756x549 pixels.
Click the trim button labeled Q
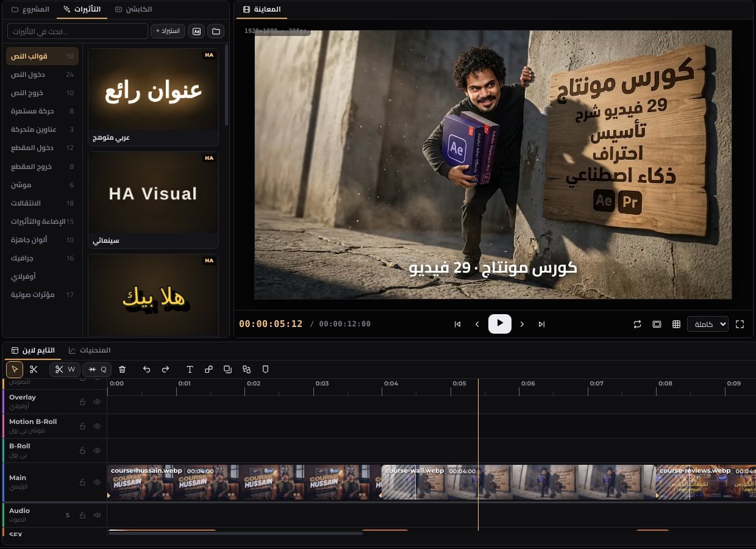point(98,369)
